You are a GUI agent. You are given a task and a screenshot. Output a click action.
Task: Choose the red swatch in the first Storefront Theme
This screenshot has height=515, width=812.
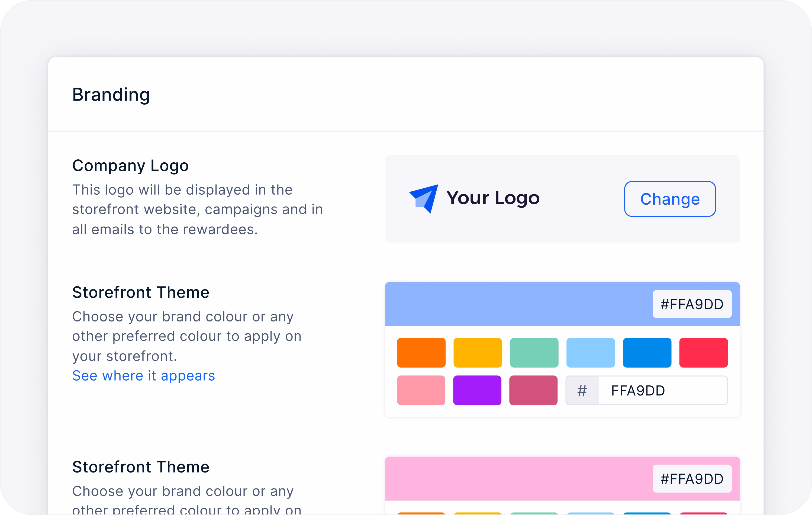(x=703, y=352)
